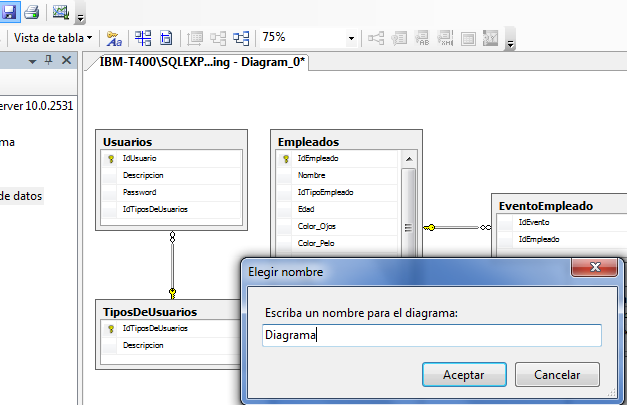This screenshot has width=627, height=405.
Task: Close the Elegir nombre dialog
Action: [595, 267]
